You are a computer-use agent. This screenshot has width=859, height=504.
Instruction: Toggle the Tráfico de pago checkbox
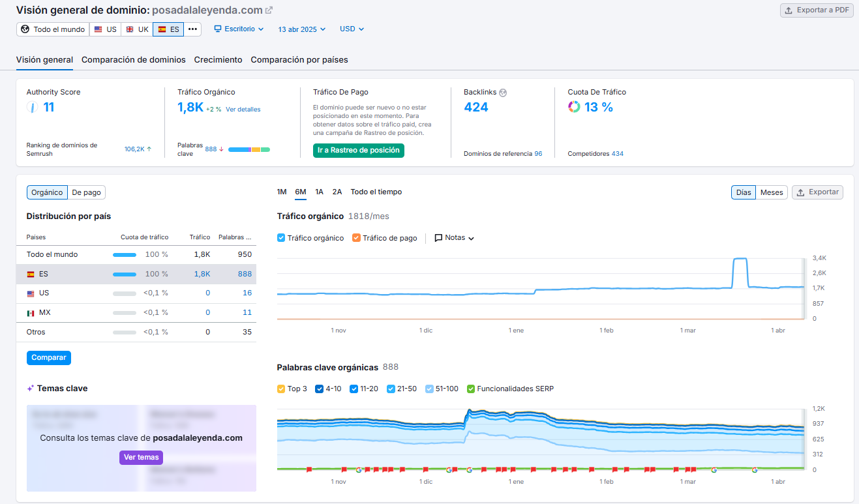click(x=356, y=238)
